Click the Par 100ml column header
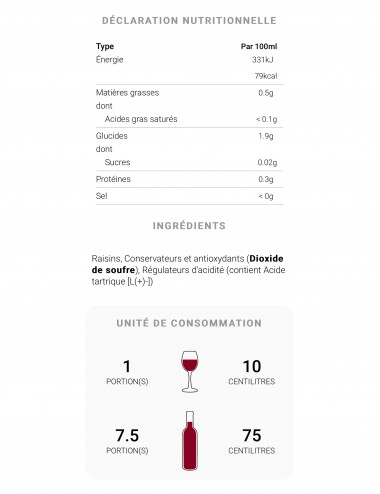The width and height of the screenshot is (380, 494). point(259,46)
